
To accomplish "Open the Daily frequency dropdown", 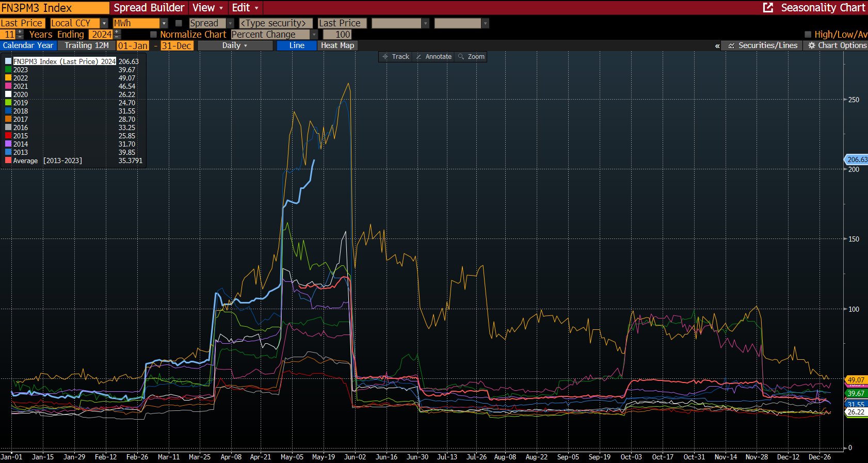I will [235, 45].
